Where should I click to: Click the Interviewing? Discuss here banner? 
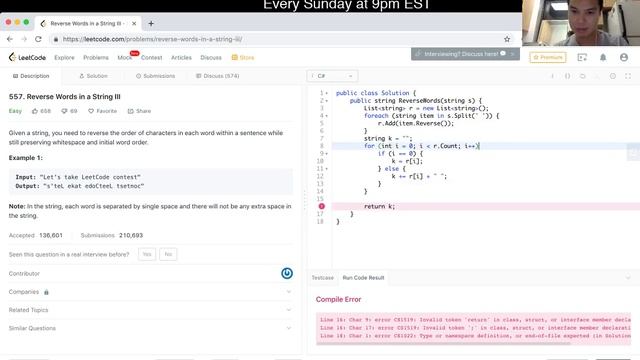pyautogui.click(x=465, y=54)
